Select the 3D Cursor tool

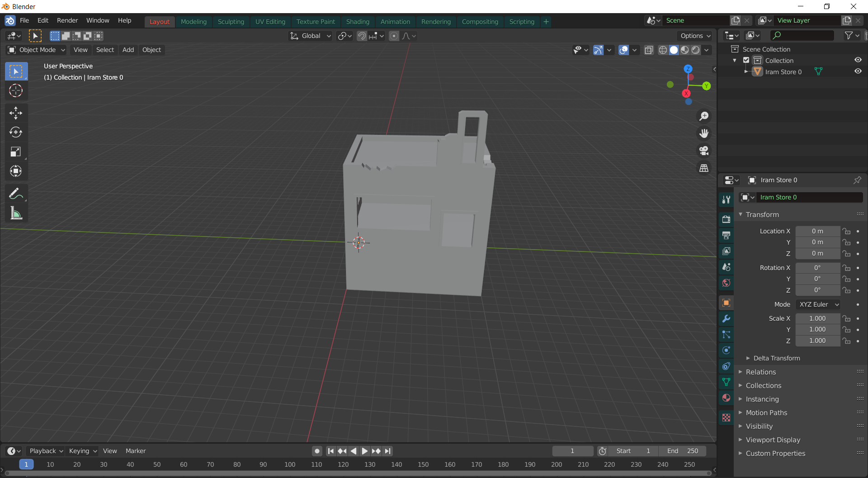(16, 90)
